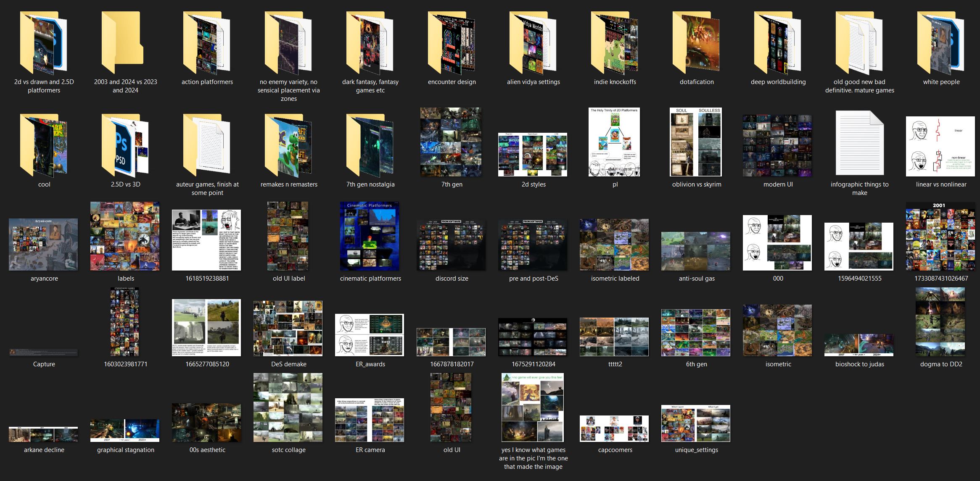Select the '1603023981771' tall image
This screenshot has height=481, width=980.
tap(125, 322)
